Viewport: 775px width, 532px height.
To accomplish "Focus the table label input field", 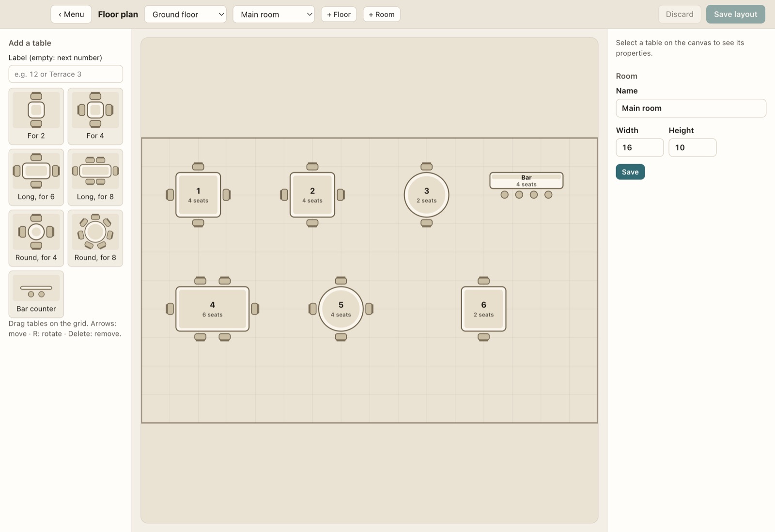I will point(66,74).
